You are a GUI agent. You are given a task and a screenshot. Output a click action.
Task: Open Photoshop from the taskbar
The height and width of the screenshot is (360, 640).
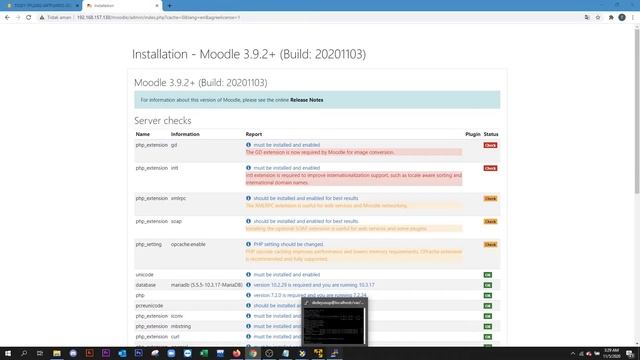coord(138,353)
